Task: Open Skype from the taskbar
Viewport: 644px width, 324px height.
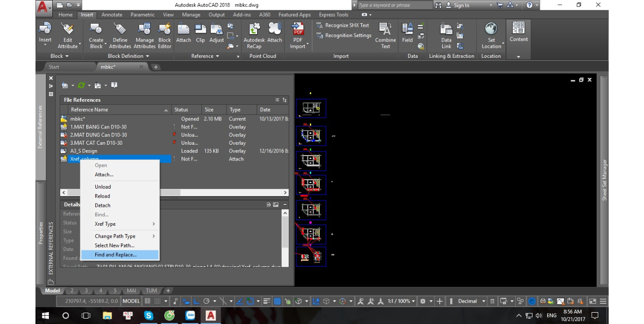Action: tap(149, 315)
